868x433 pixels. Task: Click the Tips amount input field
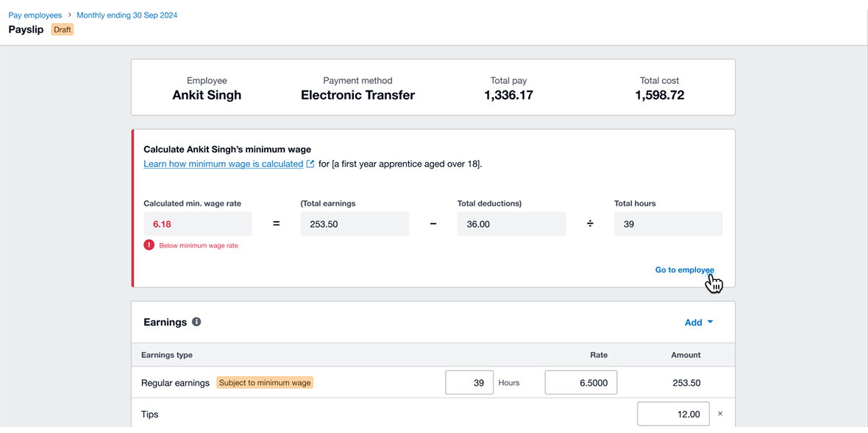673,414
